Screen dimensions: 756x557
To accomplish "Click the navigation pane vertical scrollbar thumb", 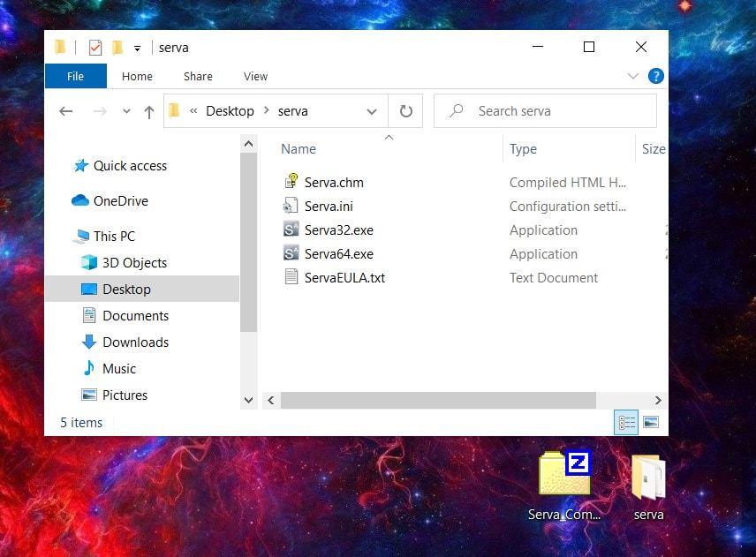I will (x=248, y=243).
